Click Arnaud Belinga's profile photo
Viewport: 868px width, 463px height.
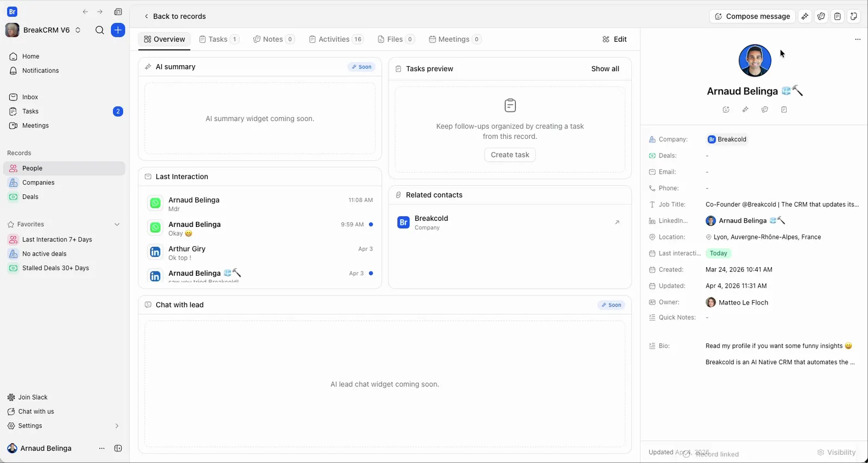click(x=755, y=61)
